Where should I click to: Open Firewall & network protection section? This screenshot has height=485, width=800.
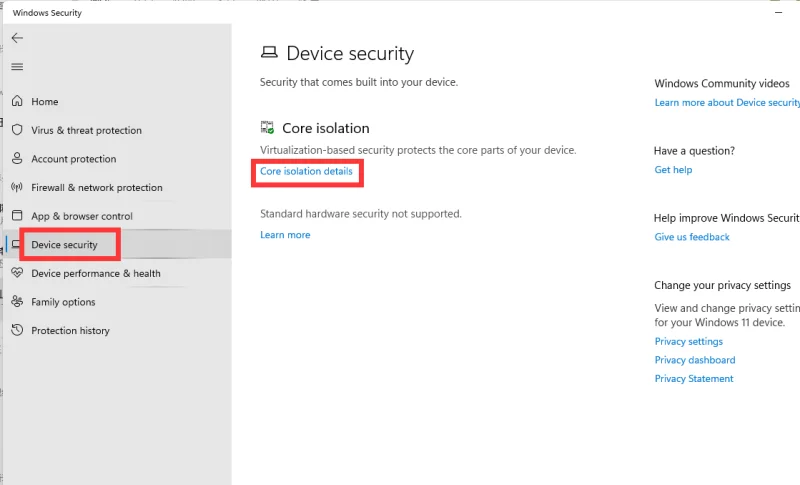(x=96, y=187)
